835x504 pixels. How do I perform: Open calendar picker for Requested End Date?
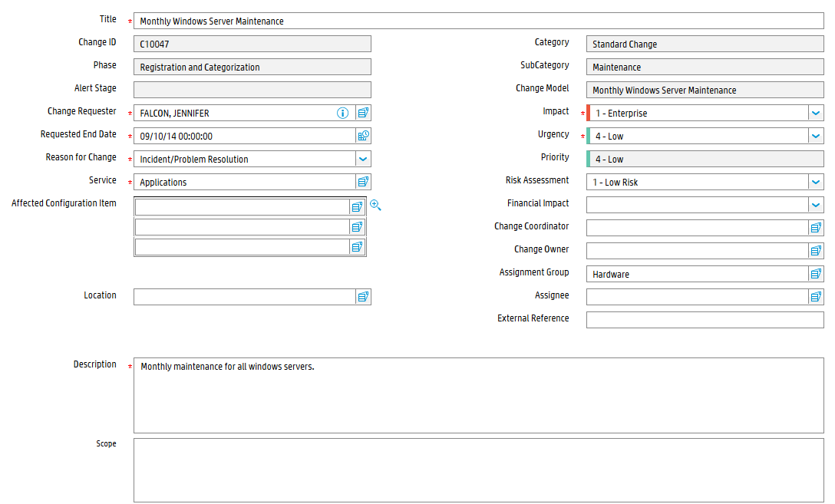tap(363, 136)
